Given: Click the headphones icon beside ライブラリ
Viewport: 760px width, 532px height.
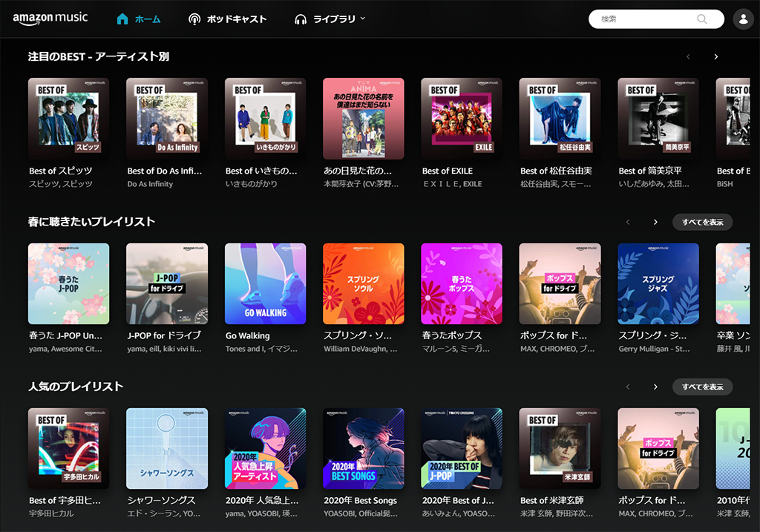Looking at the screenshot, I should click(x=301, y=19).
